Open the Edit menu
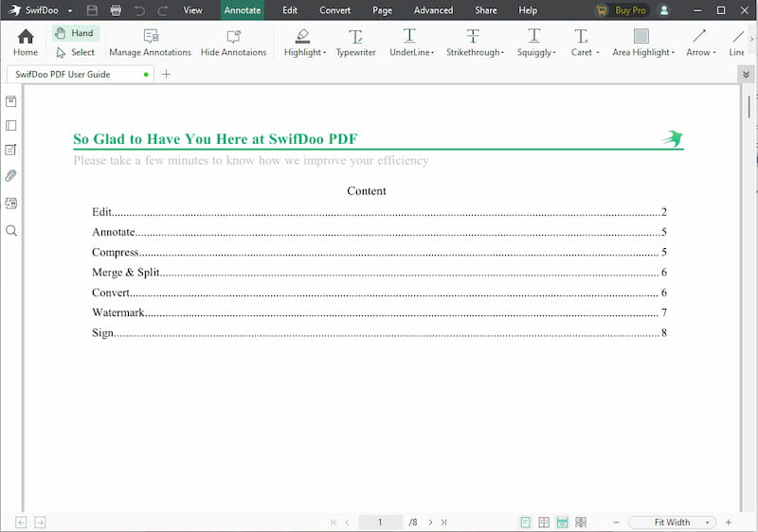This screenshot has width=758, height=532. coord(290,10)
